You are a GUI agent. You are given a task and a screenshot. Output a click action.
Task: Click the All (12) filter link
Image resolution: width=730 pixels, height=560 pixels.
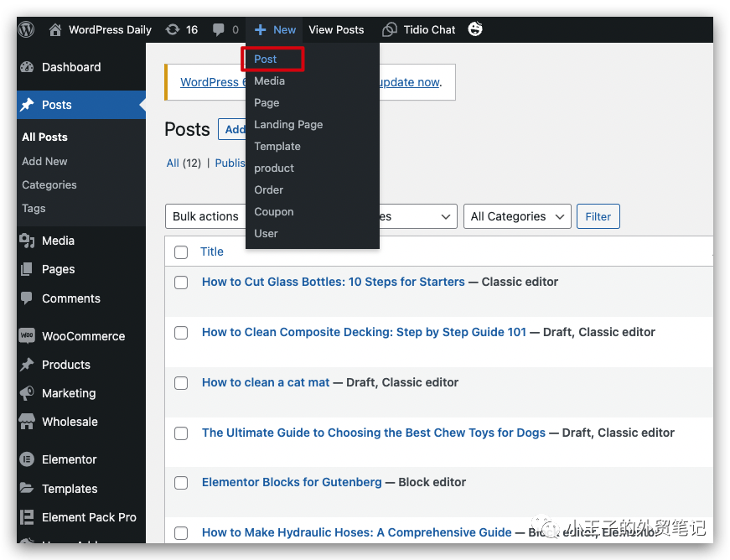[184, 163]
